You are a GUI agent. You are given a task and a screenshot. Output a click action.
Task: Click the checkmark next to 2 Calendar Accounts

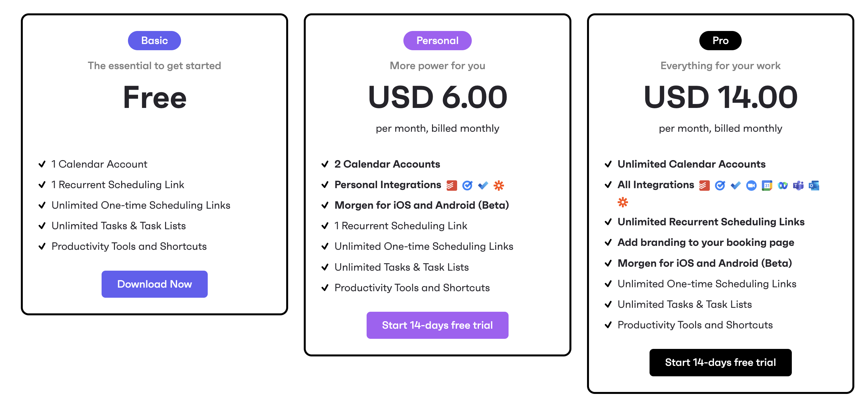pos(325,164)
